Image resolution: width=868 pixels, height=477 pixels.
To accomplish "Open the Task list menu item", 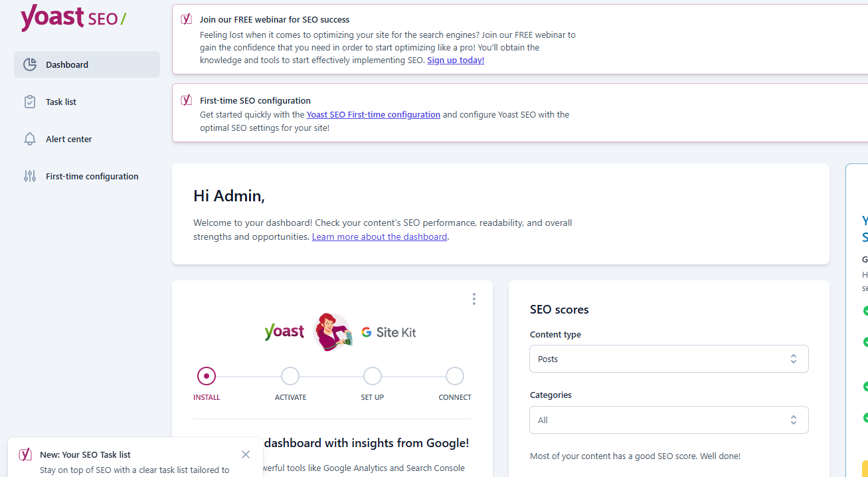I will [61, 102].
